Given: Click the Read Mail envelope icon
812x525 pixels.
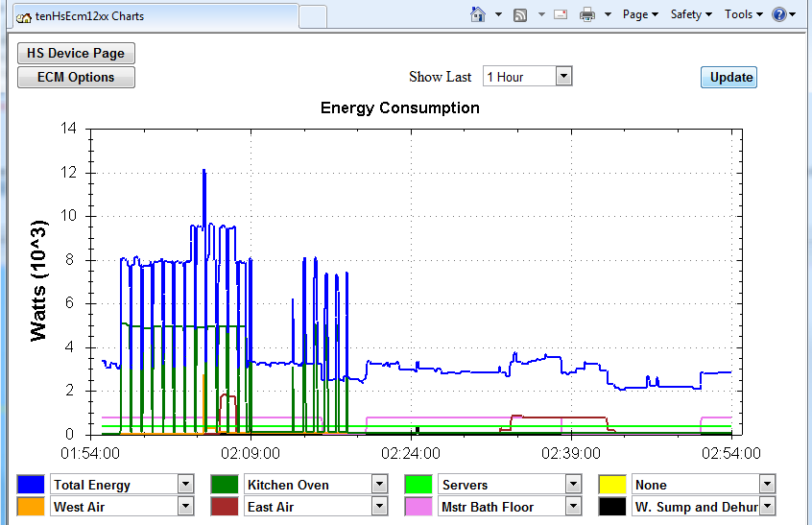Looking at the screenshot, I should pyautogui.click(x=561, y=14).
